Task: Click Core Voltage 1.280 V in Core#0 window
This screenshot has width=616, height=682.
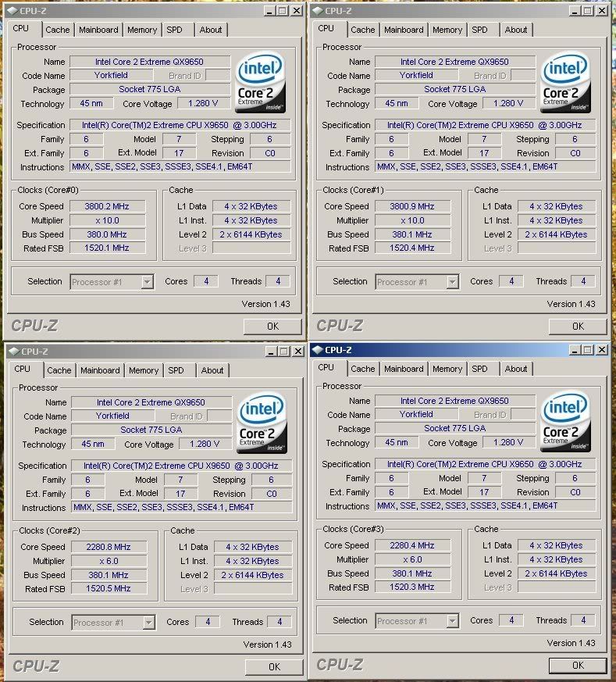Action: click(203, 103)
